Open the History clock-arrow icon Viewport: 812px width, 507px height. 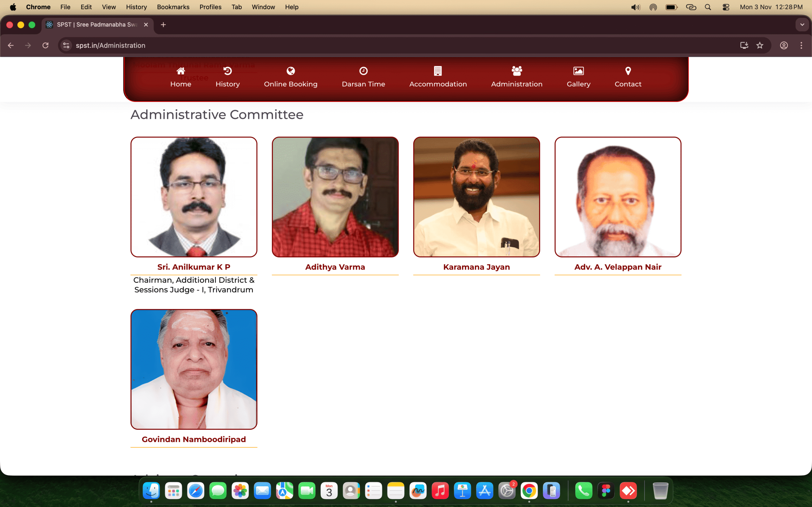pos(227,71)
